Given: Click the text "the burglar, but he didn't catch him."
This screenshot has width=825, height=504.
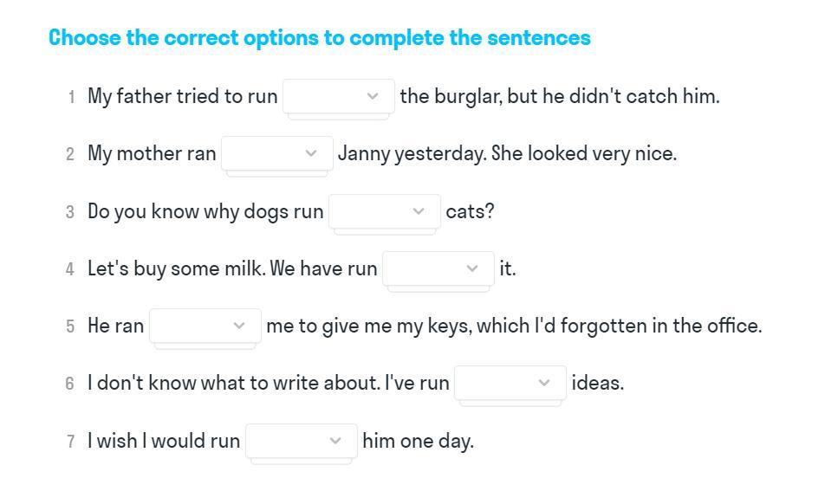Looking at the screenshot, I should 560,96.
